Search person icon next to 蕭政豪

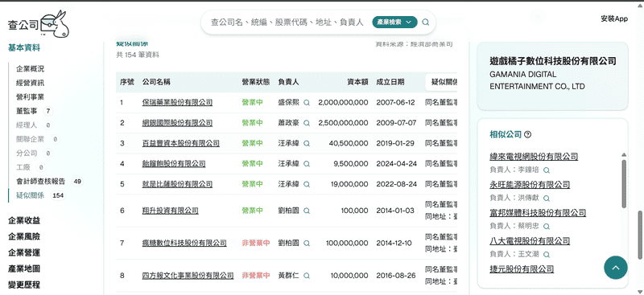[307, 123]
